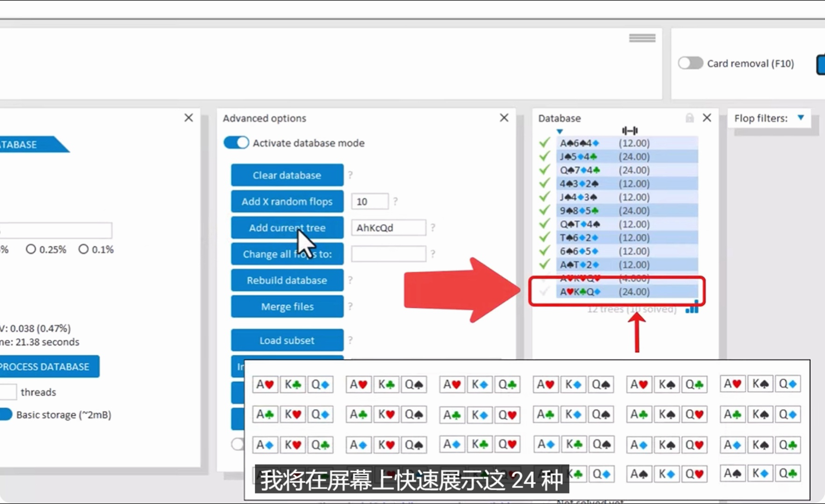Toggle the Activate database mode switch
Screen dimensions: 825x504
click(x=236, y=142)
